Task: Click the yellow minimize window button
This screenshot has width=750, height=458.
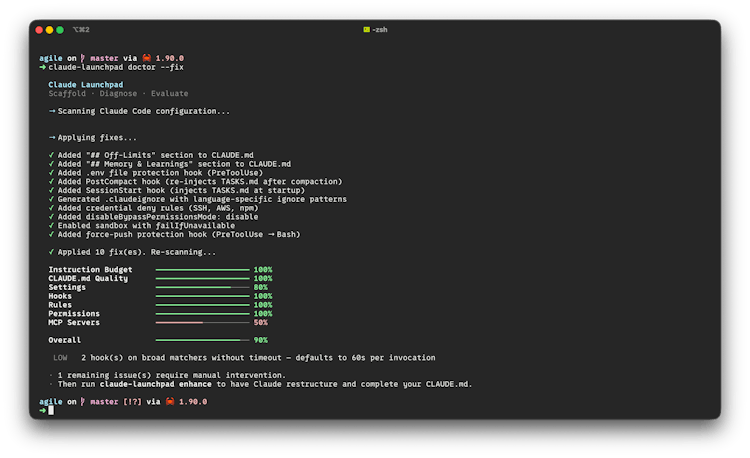Action: click(49, 30)
